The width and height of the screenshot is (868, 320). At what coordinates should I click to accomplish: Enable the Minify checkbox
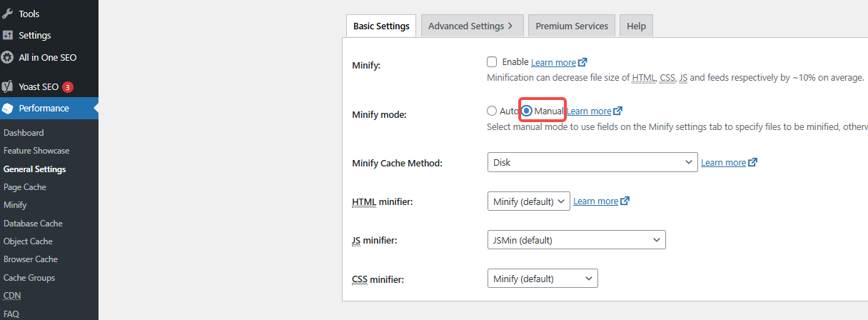pyautogui.click(x=492, y=62)
